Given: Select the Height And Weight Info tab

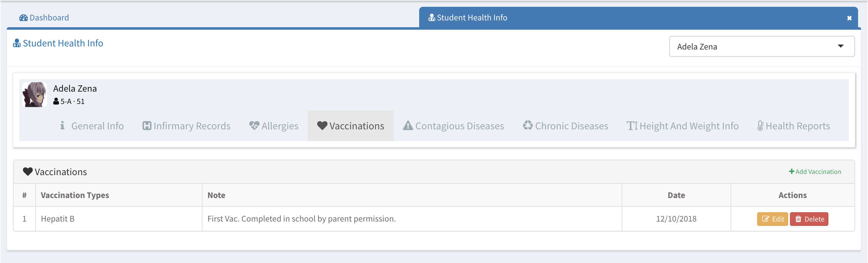Looking at the screenshot, I should pyautogui.click(x=683, y=126).
